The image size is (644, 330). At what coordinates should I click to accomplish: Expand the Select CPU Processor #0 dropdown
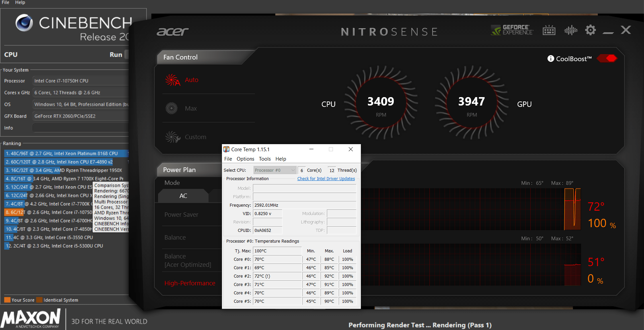275,170
